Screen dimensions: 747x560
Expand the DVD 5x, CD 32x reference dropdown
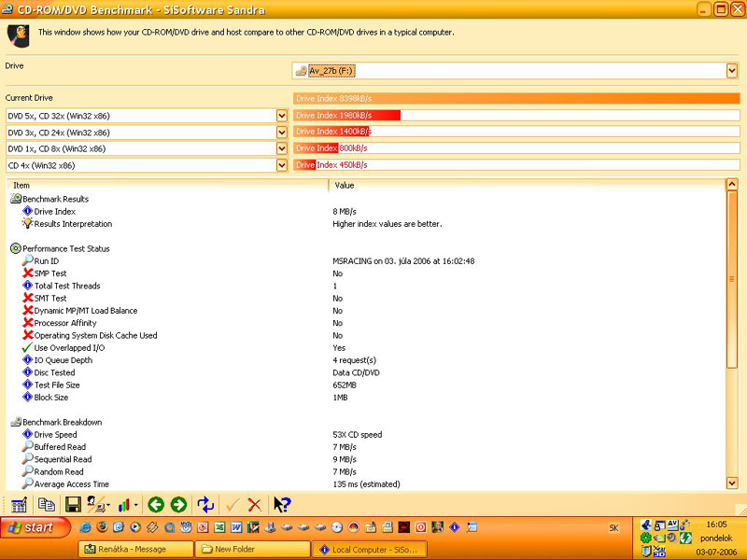(282, 116)
